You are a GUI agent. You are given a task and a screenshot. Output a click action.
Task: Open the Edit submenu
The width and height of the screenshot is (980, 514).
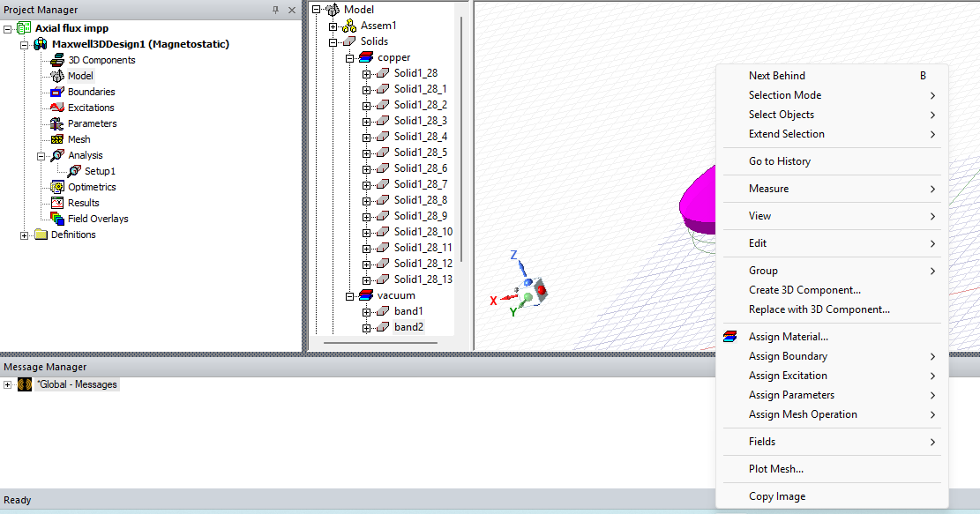832,243
